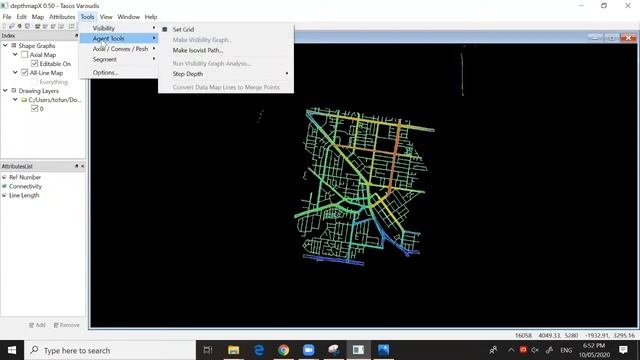Uncheck drawing layer 0 checkbox

(34, 109)
